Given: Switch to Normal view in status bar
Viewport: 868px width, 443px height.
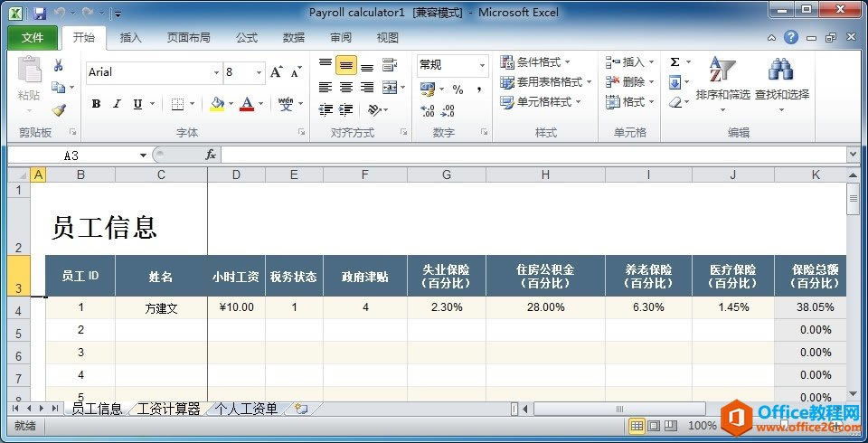Looking at the screenshot, I should (x=637, y=426).
